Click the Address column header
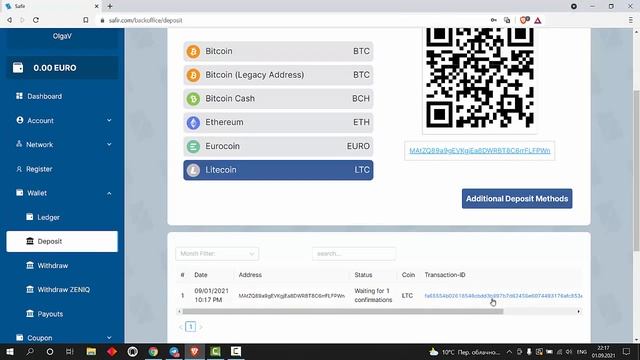 (250, 275)
